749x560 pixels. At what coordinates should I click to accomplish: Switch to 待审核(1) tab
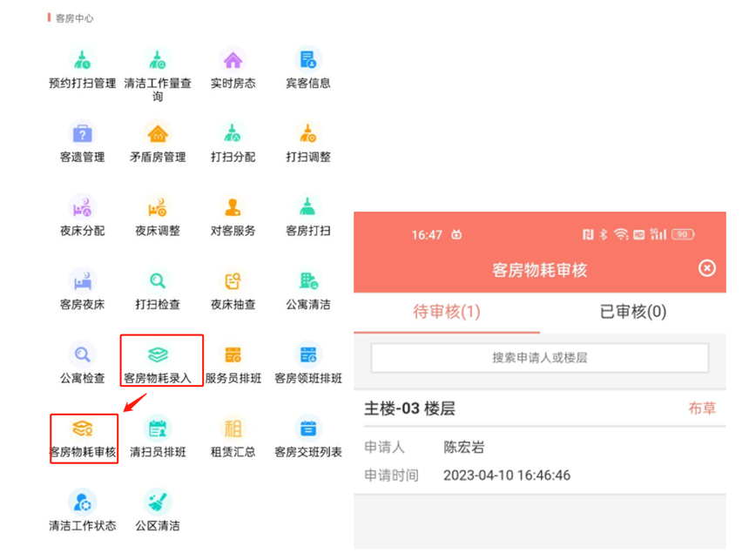tap(447, 312)
